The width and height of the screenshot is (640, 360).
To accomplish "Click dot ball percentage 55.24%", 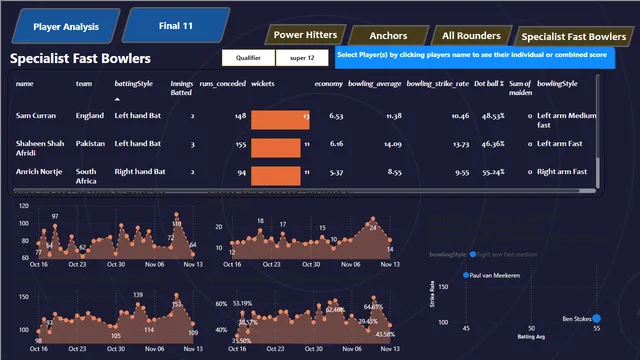I will (x=493, y=172).
